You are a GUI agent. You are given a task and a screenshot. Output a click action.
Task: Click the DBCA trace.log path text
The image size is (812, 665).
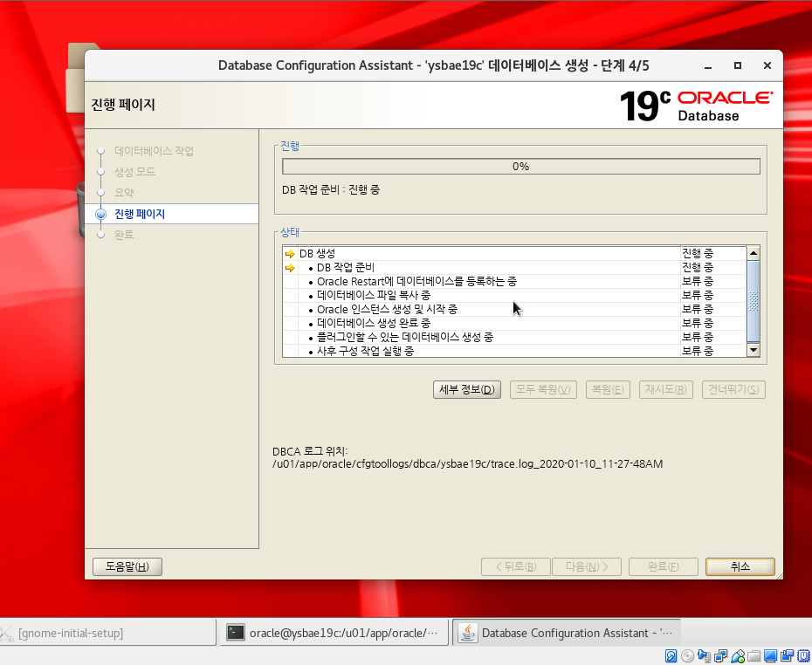coord(468,463)
